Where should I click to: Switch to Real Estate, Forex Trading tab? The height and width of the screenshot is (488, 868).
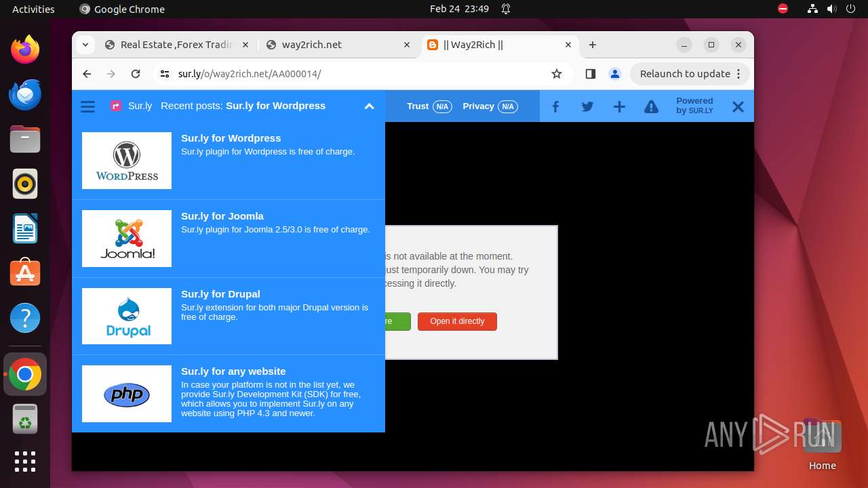pos(177,45)
